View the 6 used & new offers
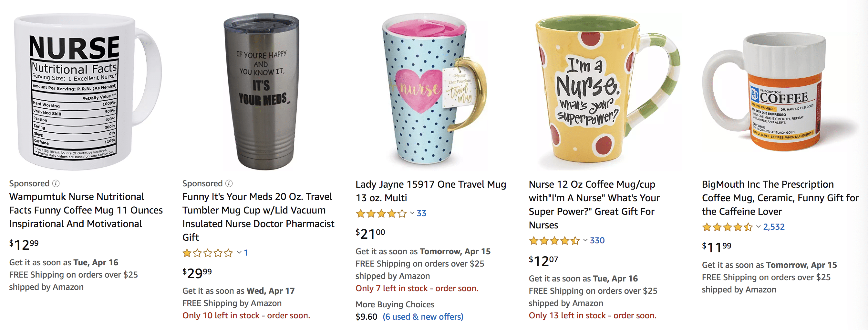The width and height of the screenshot is (868, 330). (x=423, y=317)
